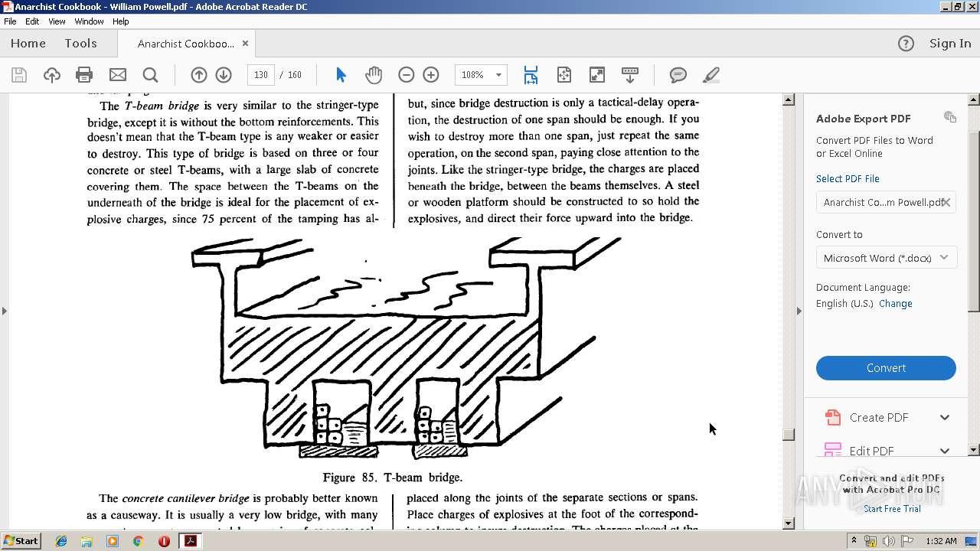Open Windows Explorer folder from taskbar
The image size is (980, 551).
(x=87, y=541)
